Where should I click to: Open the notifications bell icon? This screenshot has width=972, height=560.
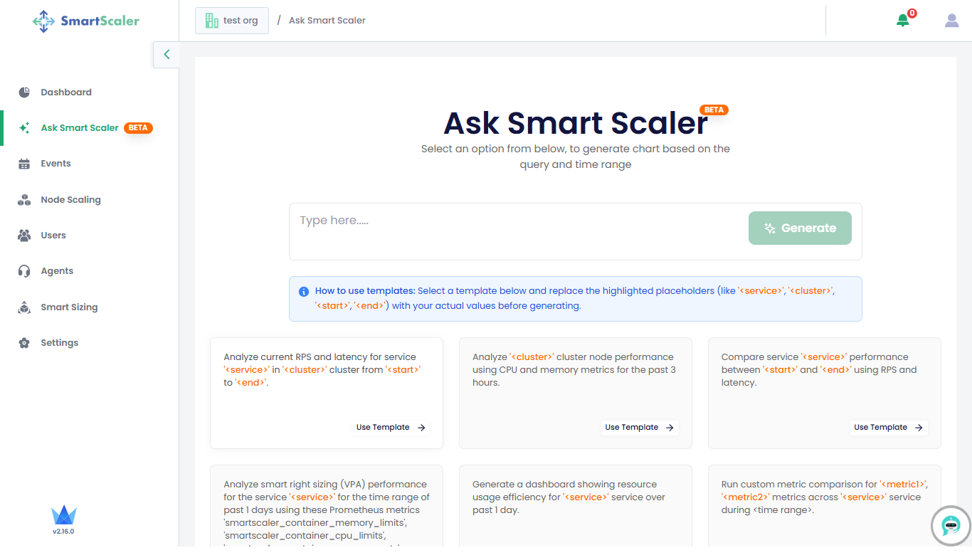click(903, 21)
